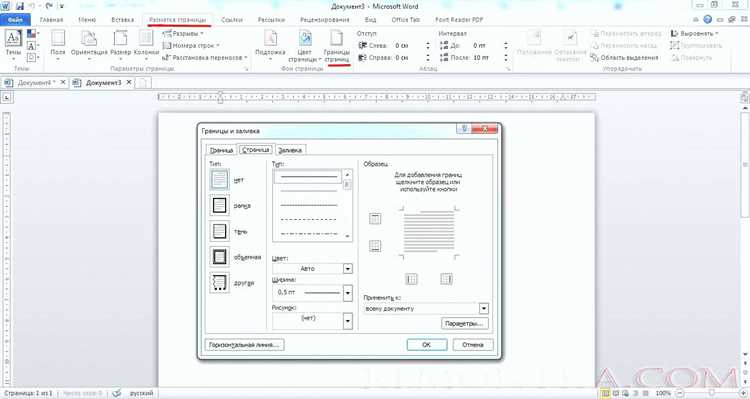Expand the Выровнять align dropdown
The height and width of the screenshot is (399, 750).
pos(695,33)
